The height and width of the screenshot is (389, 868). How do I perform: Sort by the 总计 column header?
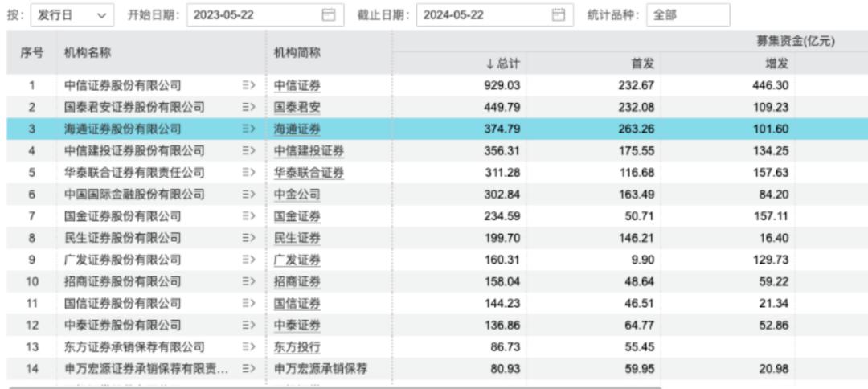coord(502,63)
